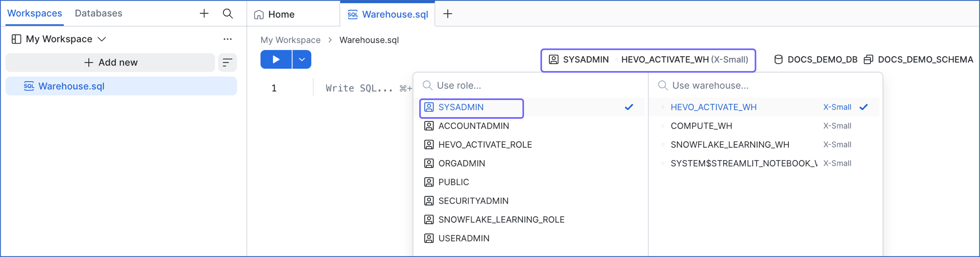Image resolution: width=980 pixels, height=257 pixels.
Task: Choose the ORGADMIN role
Action: point(531,163)
